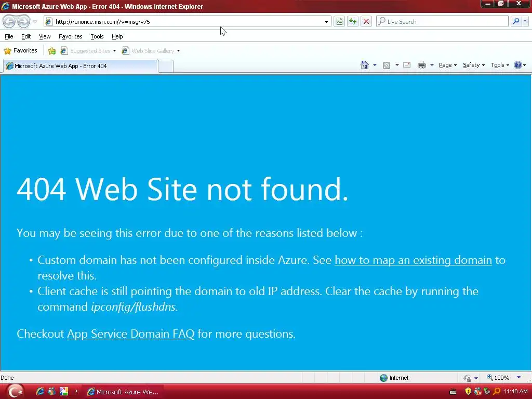Expand the address bar history dropdown
The height and width of the screenshot is (399, 532).
pos(326,22)
